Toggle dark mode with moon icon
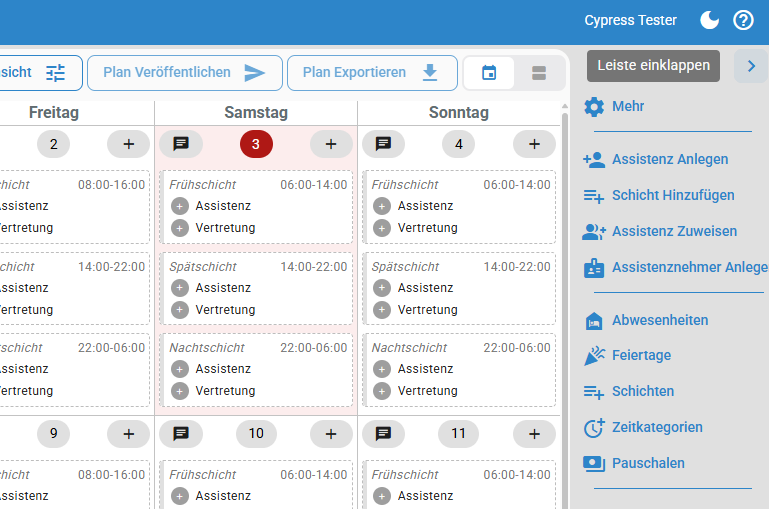769x509 pixels. click(x=709, y=21)
